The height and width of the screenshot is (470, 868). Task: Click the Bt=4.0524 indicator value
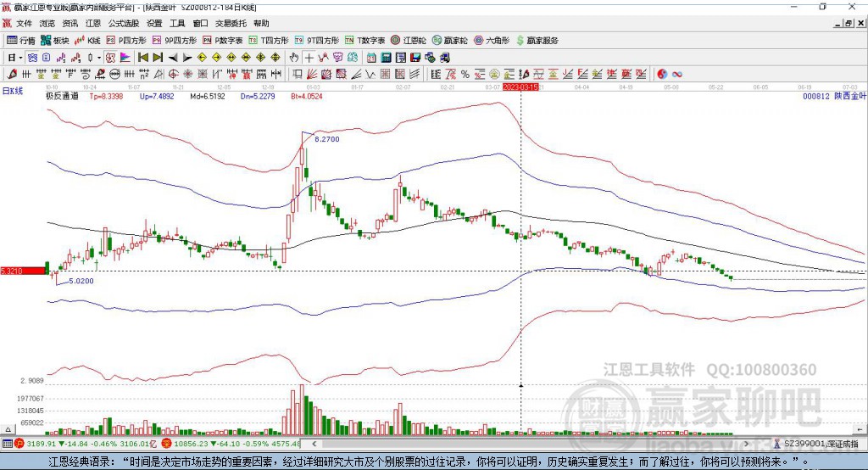tap(307, 96)
